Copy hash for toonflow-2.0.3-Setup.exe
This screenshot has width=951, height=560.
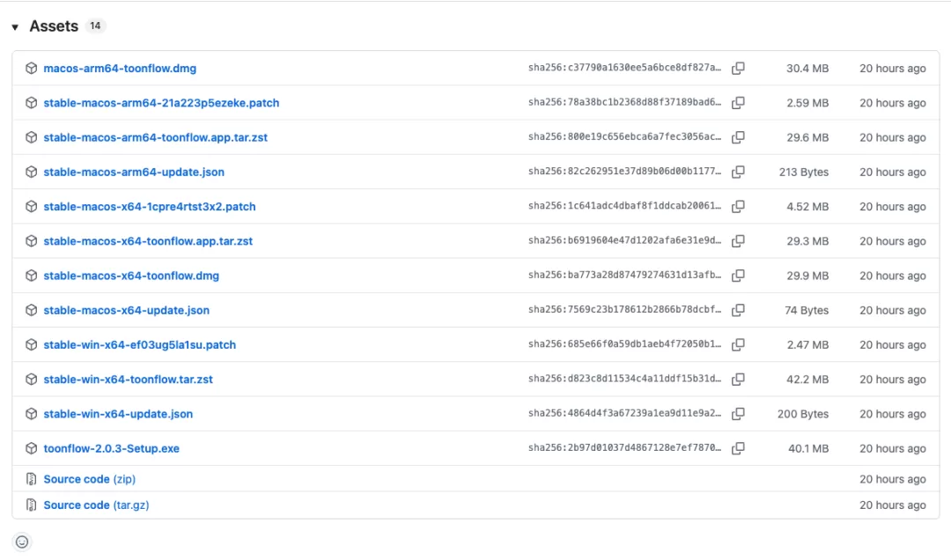[x=738, y=448]
